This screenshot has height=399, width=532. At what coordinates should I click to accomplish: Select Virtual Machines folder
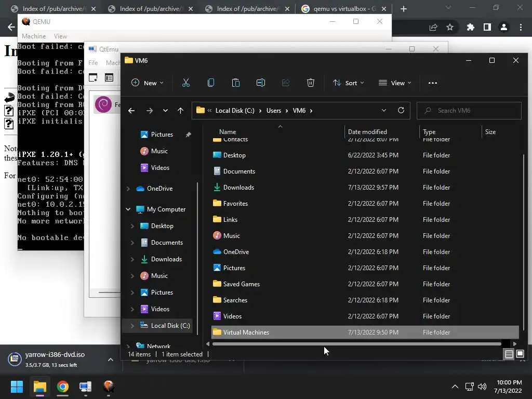[365, 332]
